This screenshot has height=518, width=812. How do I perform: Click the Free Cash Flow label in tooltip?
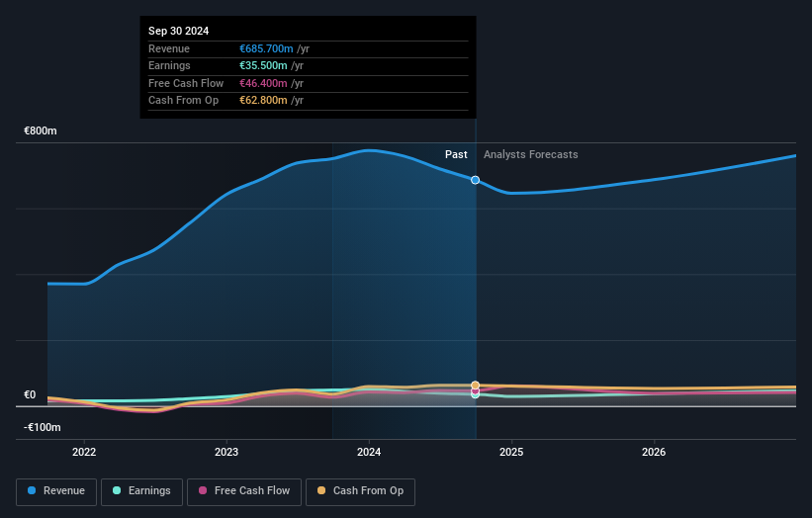pos(186,83)
